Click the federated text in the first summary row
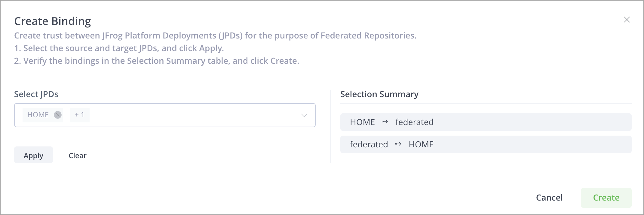Viewport: 644px width, 215px height. 414,122
